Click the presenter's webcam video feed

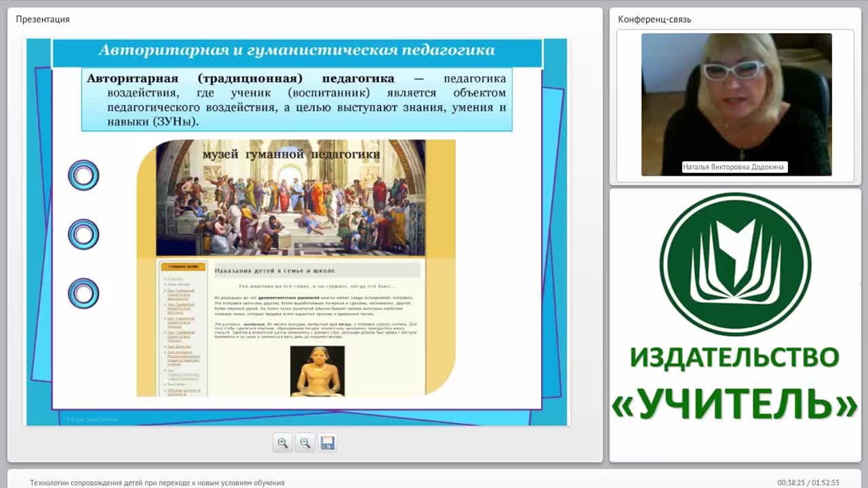736,104
